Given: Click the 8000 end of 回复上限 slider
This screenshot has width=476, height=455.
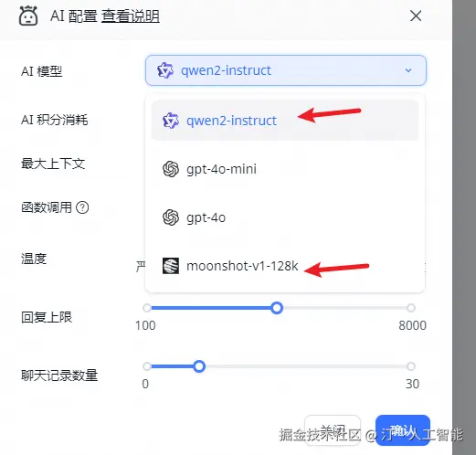Looking at the screenshot, I should (411, 308).
